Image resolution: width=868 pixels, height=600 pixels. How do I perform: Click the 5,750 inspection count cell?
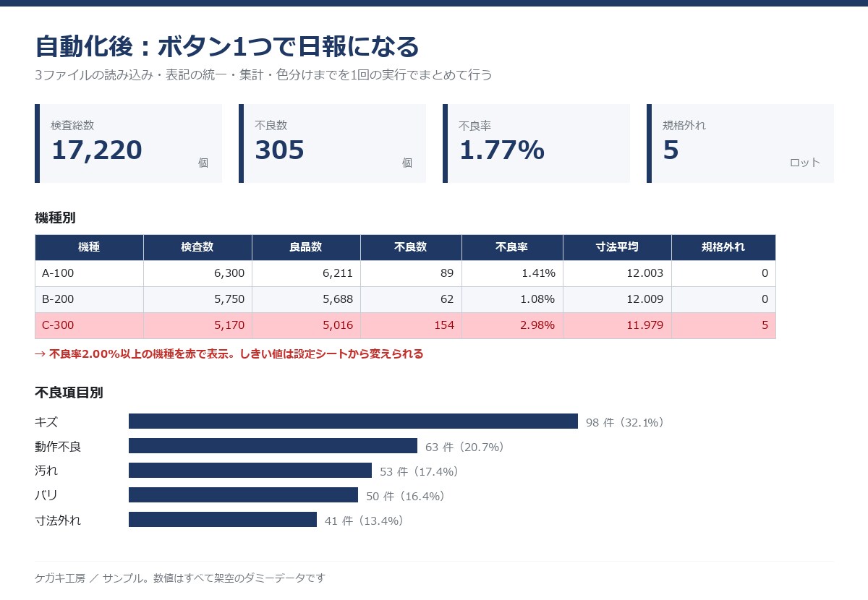coord(197,299)
